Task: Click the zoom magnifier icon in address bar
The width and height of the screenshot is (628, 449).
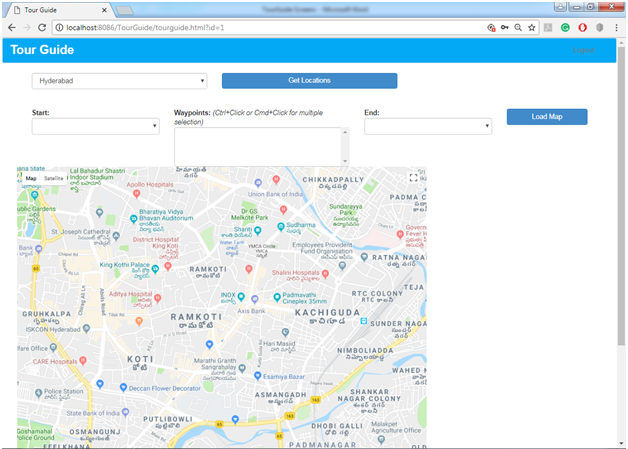Action: click(x=518, y=28)
